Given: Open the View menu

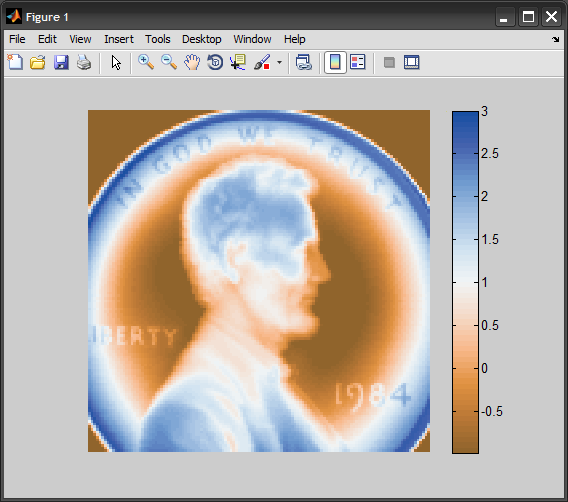Looking at the screenshot, I should pyautogui.click(x=80, y=39).
